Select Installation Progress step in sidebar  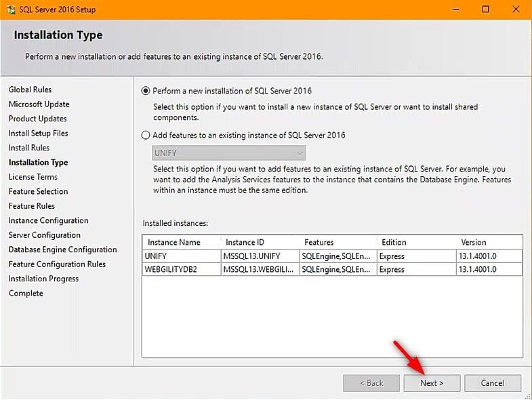pyautogui.click(x=43, y=279)
